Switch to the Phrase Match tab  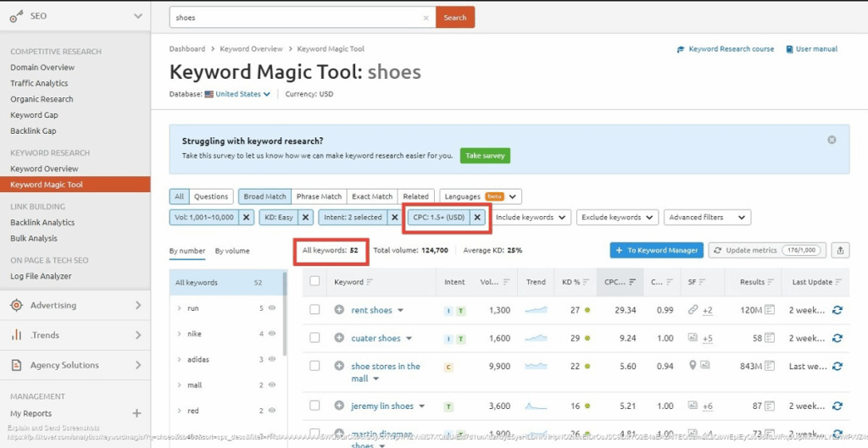pos(319,196)
